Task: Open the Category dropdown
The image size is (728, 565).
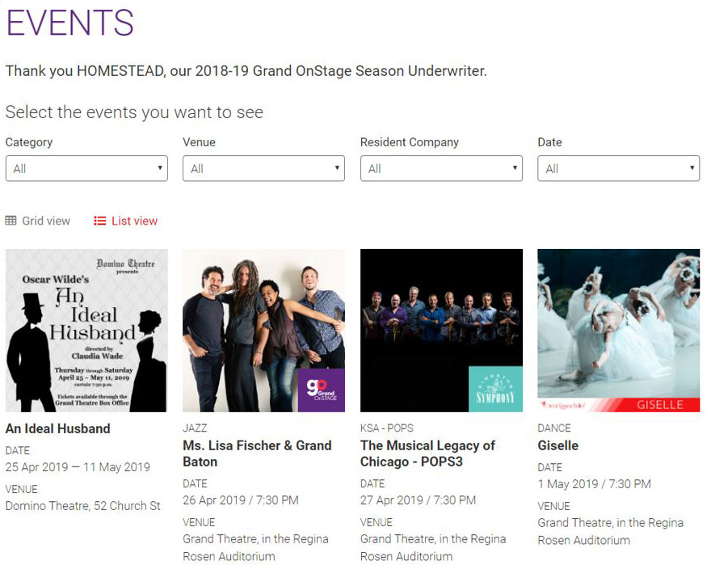Action: coord(86,168)
